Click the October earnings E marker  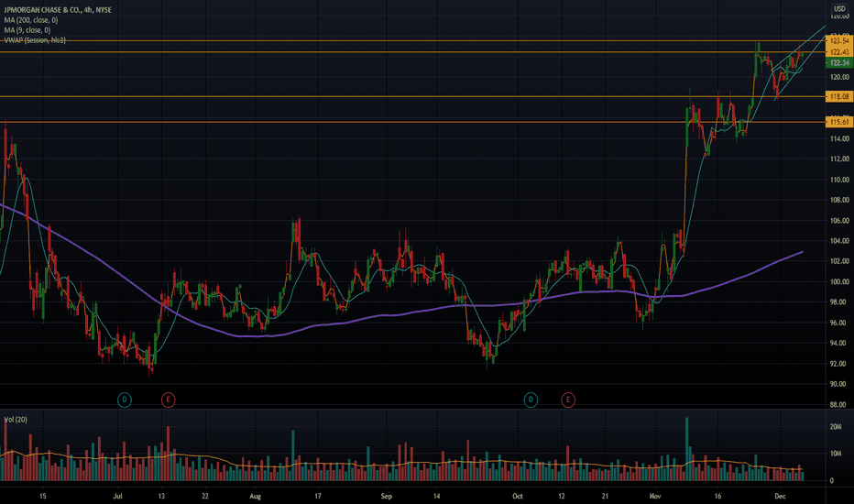tap(568, 400)
